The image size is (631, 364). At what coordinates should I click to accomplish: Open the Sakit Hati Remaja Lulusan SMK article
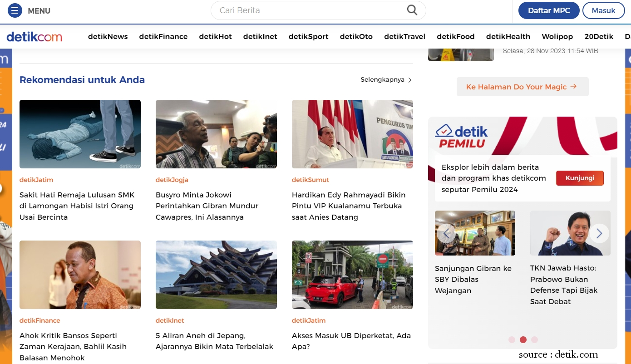[77, 206]
